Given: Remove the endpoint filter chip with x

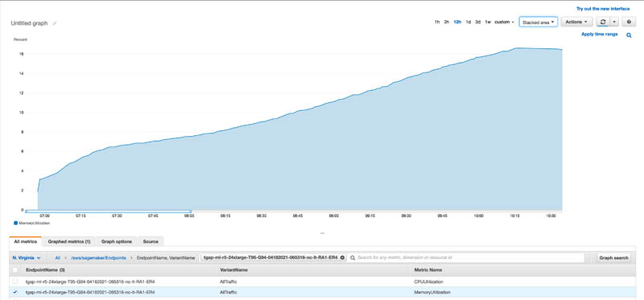Looking at the screenshot, I should click(342, 257).
